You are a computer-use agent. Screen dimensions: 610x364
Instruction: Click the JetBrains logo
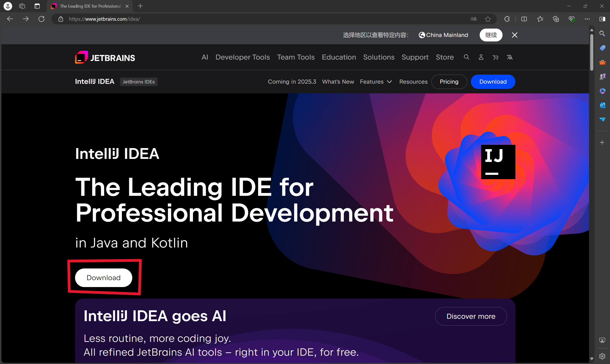click(x=105, y=57)
